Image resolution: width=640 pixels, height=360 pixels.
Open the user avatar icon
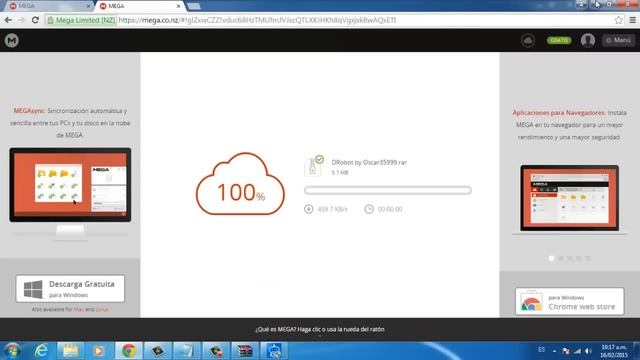(x=588, y=40)
